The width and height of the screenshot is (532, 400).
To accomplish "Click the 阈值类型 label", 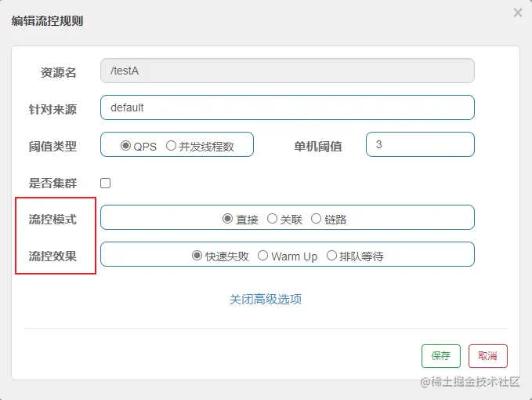I will tap(52, 147).
